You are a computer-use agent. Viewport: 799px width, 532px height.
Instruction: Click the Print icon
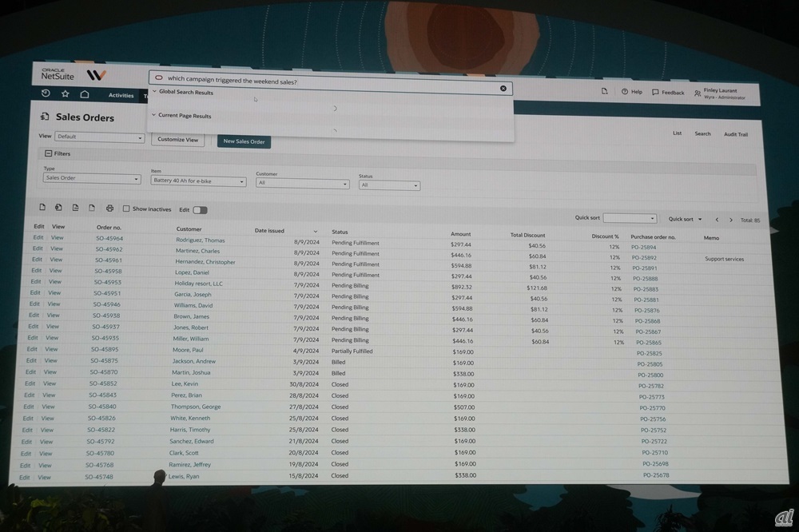click(109, 208)
